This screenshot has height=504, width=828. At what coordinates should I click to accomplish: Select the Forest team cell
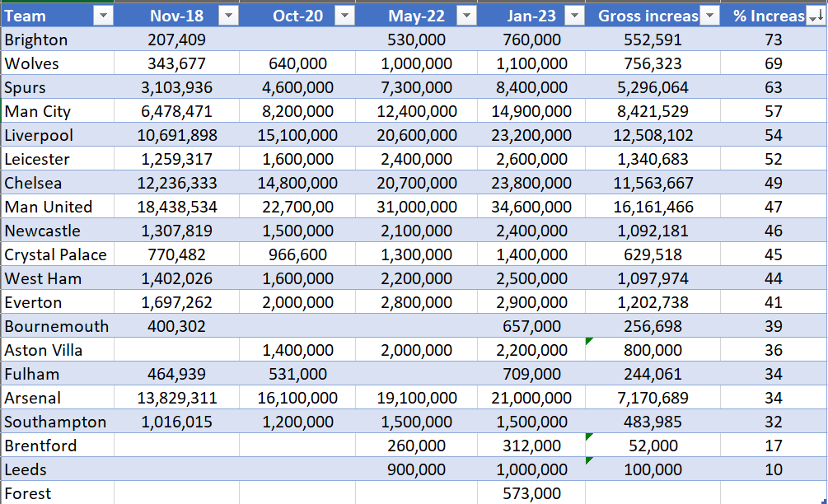pos(58,493)
